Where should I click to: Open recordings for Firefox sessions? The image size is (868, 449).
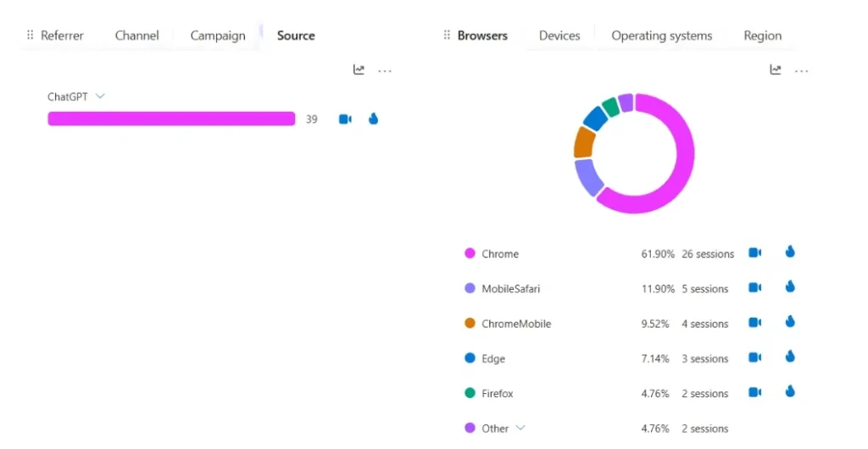(x=754, y=392)
